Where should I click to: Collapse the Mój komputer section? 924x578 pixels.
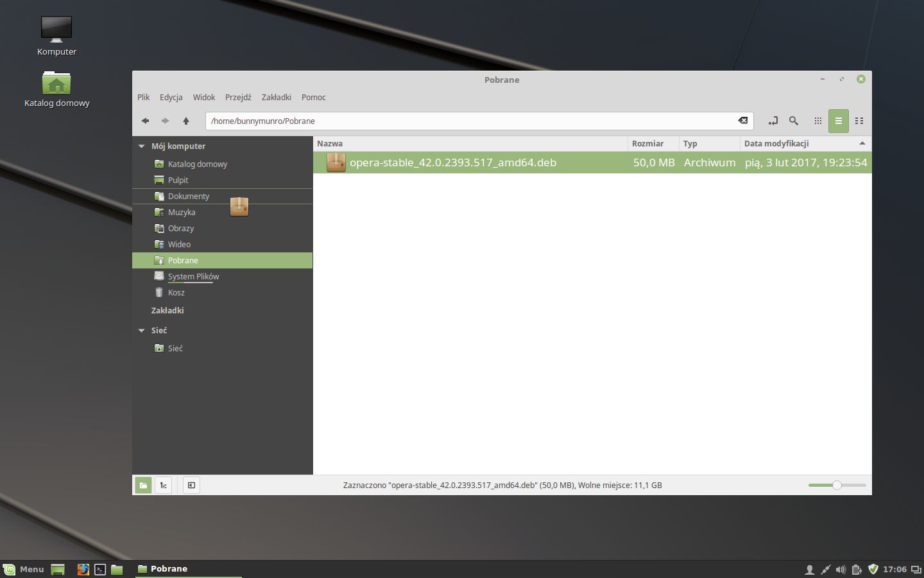point(142,146)
